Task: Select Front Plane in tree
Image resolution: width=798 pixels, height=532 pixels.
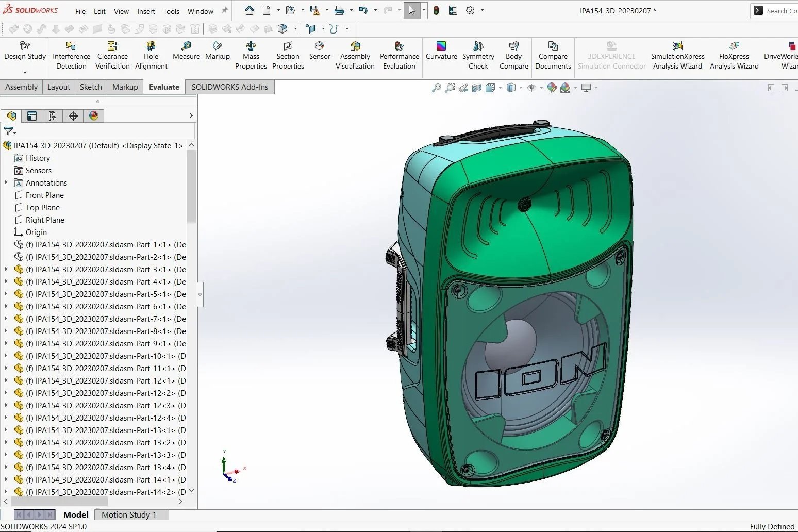Action: pyautogui.click(x=45, y=195)
